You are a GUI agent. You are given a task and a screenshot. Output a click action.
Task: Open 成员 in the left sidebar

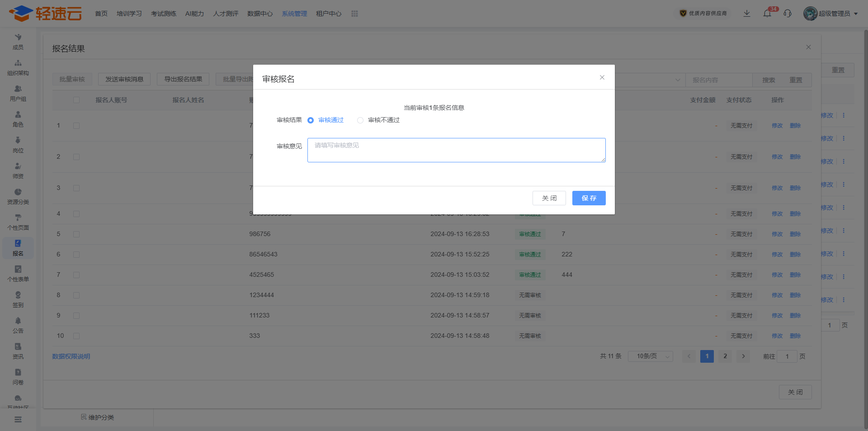point(18,42)
